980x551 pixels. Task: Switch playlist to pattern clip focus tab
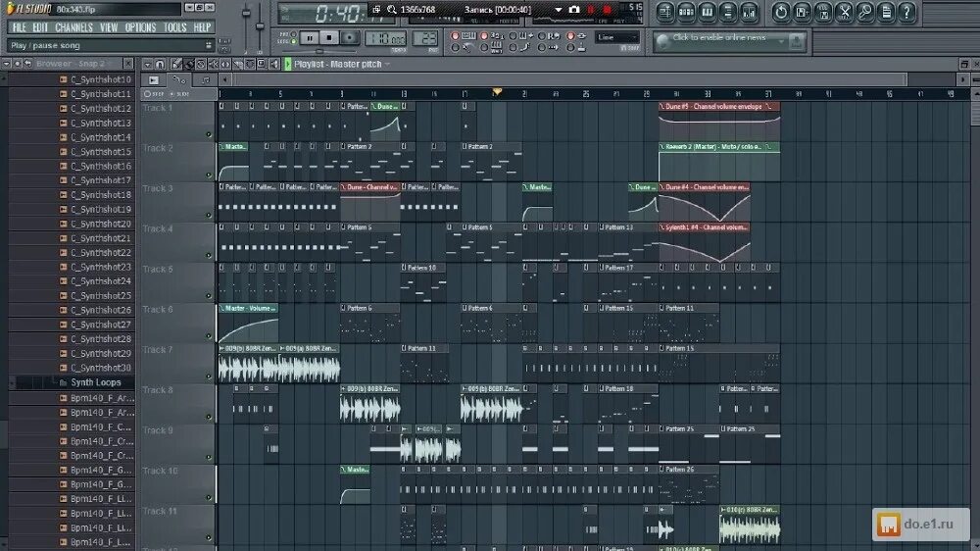tap(205, 80)
